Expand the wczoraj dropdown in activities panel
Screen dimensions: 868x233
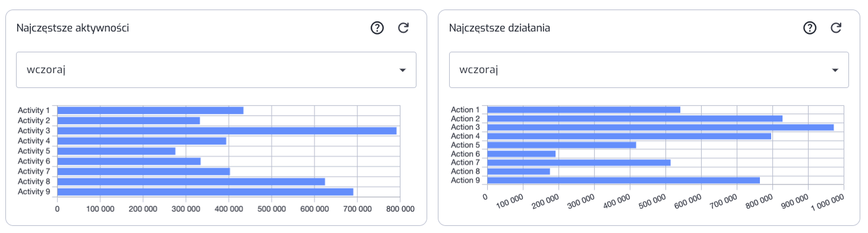pyautogui.click(x=216, y=70)
